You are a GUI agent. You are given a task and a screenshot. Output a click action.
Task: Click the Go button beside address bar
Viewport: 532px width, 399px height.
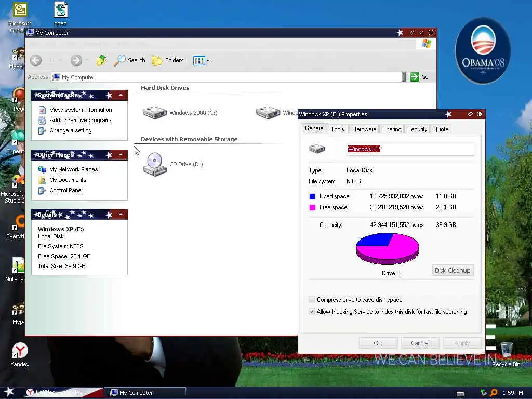click(x=419, y=77)
